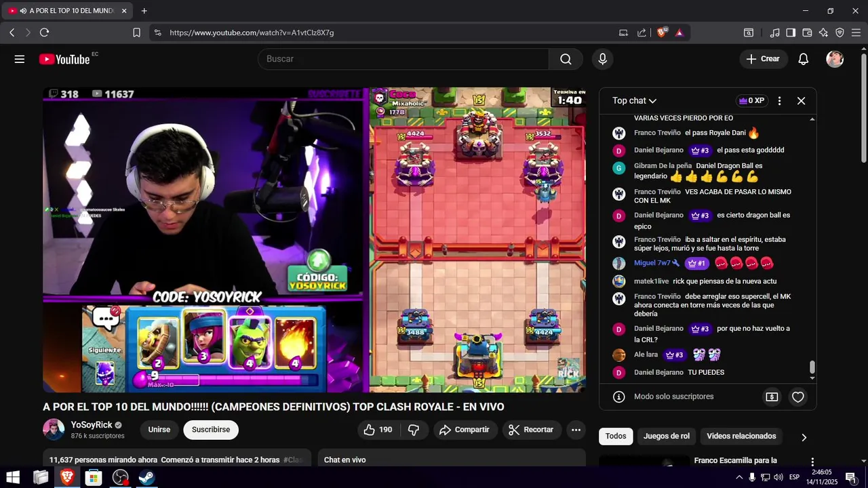868x488 pixels.
Task: Open the Brave main menu
Action: (x=856, y=32)
